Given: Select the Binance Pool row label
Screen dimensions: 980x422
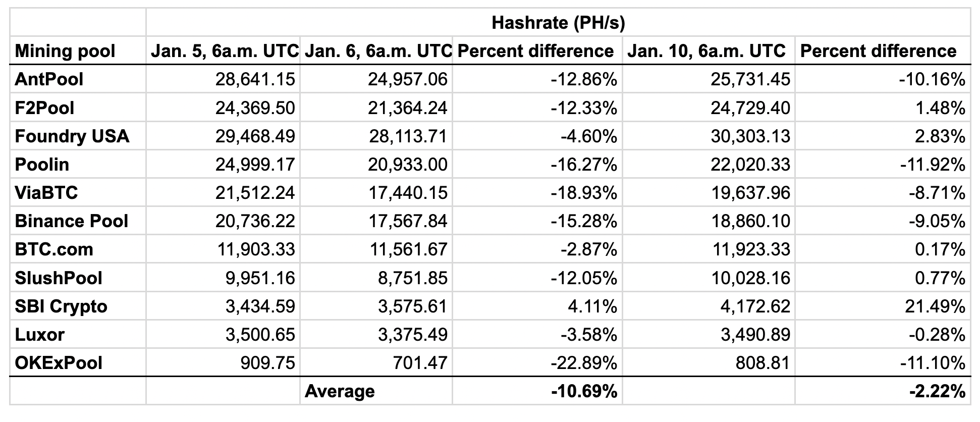Looking at the screenshot, I should click(x=78, y=221).
